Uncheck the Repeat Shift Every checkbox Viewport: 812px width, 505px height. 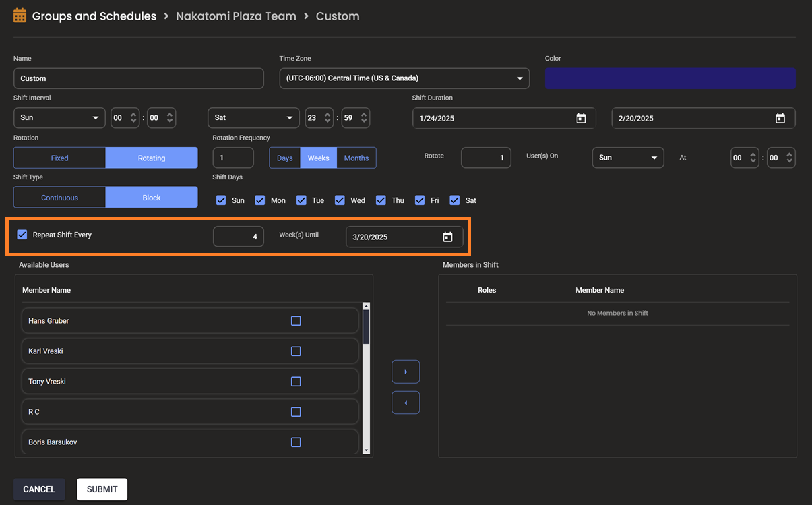point(22,235)
